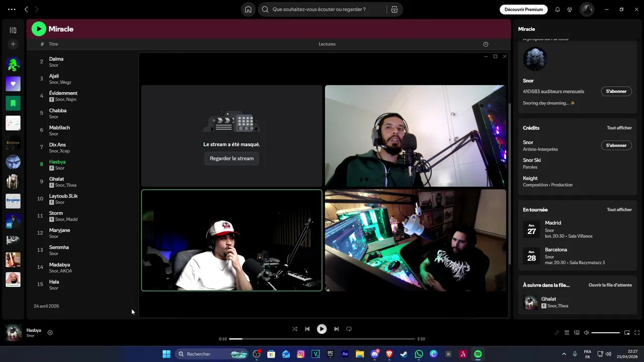Click the plus Create button in sidebar
Screen dimensions: 644x362
(13, 44)
